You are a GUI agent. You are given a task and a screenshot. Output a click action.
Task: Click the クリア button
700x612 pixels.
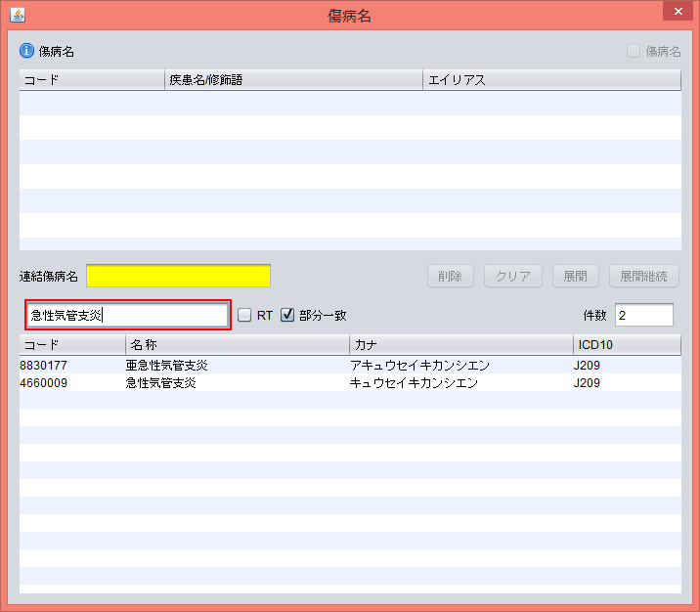pos(513,277)
